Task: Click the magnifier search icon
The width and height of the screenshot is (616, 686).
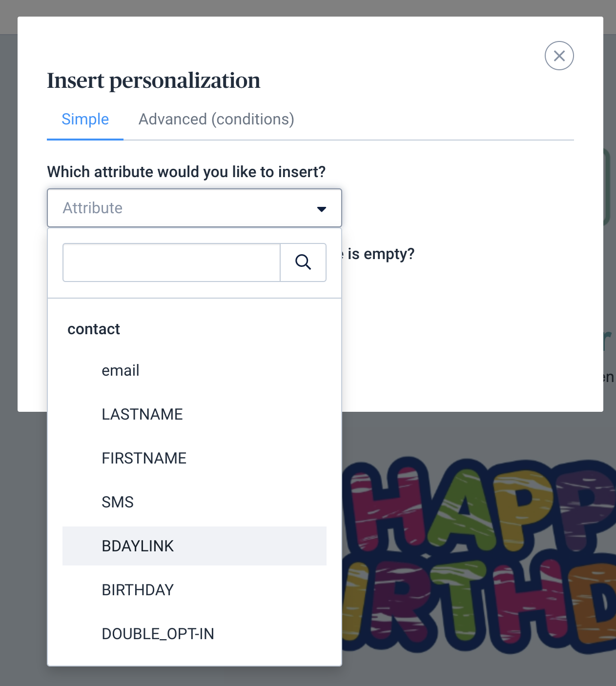Action: point(303,262)
